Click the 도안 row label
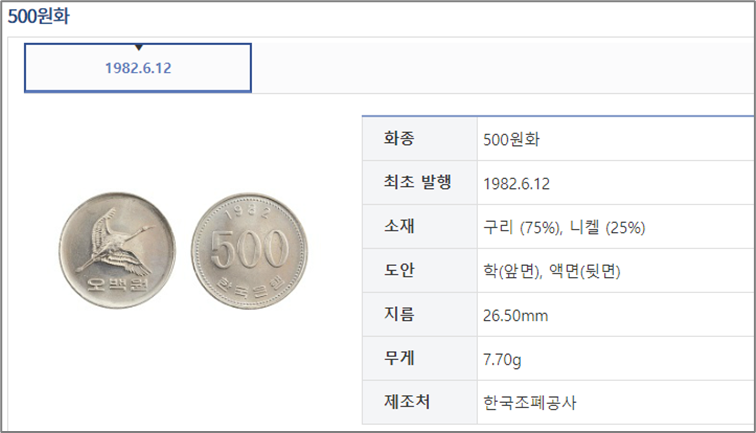The height and width of the screenshot is (433, 756). (x=399, y=270)
